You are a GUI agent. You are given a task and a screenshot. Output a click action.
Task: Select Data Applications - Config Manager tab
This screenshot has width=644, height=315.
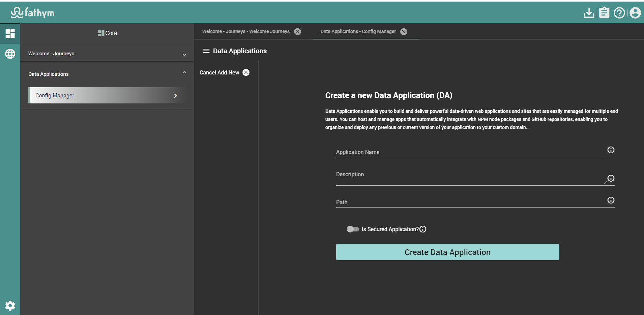358,31
